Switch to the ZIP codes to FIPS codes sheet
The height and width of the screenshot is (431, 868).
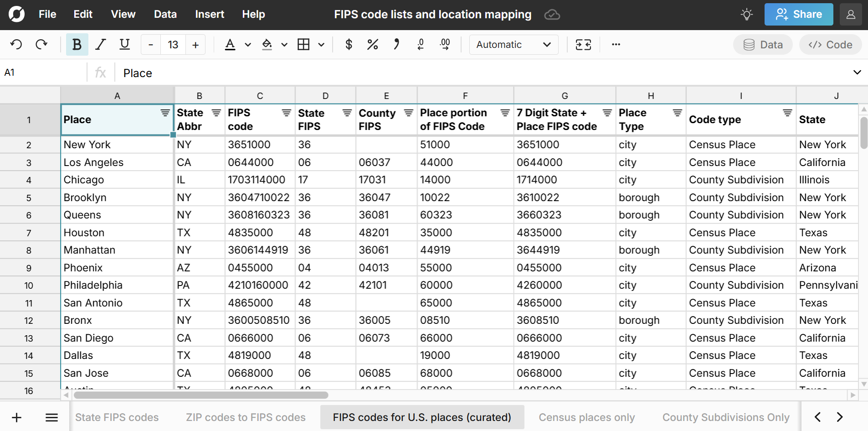coord(246,417)
